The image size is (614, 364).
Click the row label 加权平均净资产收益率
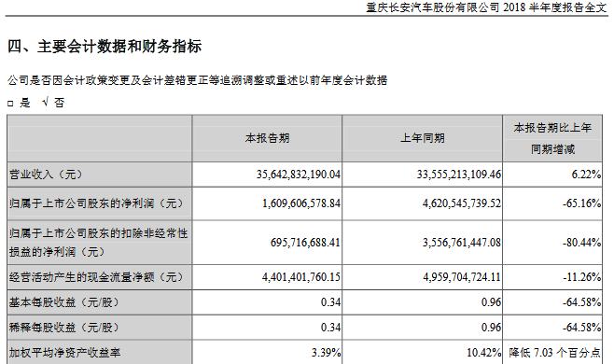[x=64, y=353]
